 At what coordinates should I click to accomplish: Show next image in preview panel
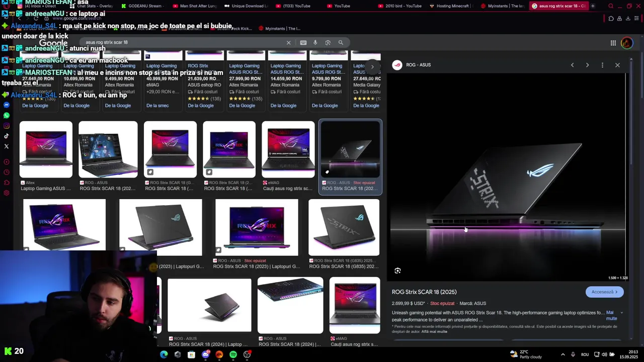click(587, 65)
